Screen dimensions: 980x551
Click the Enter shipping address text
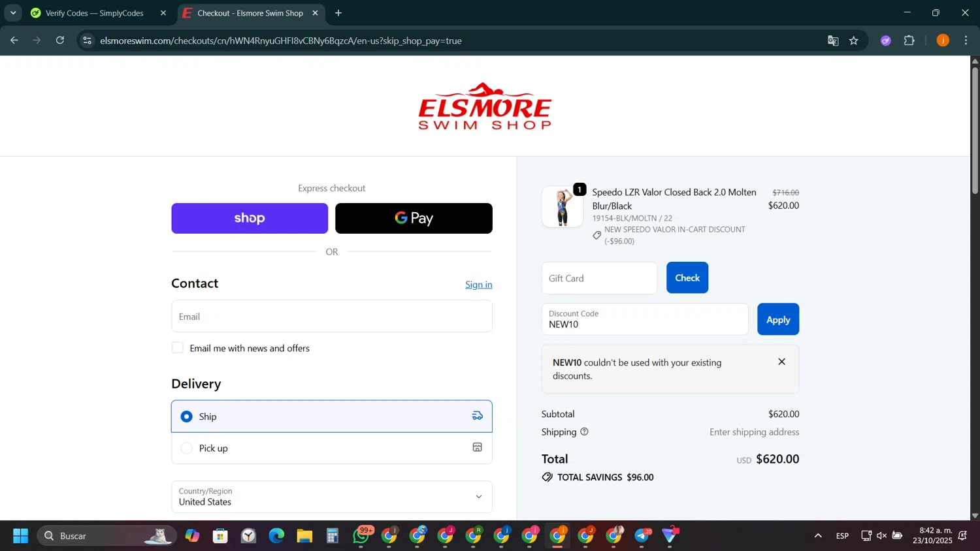tap(754, 432)
